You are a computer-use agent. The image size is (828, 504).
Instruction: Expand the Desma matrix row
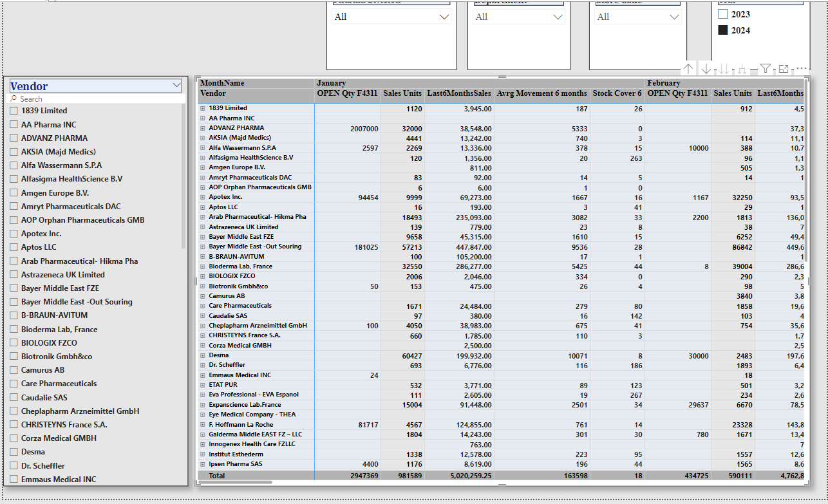tap(202, 355)
